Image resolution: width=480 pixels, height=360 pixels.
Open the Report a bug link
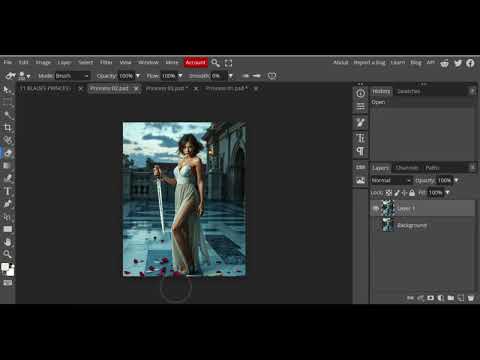click(x=369, y=62)
